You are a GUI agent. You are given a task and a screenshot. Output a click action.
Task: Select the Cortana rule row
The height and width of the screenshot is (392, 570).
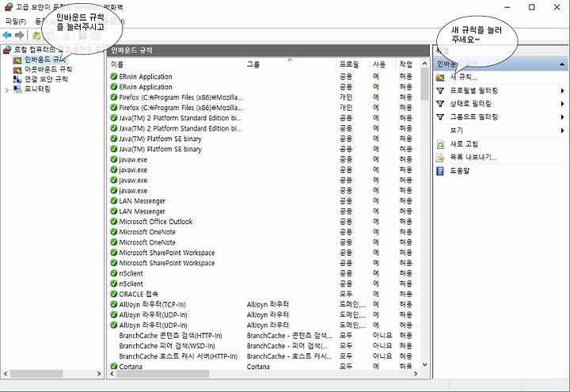pos(264,366)
